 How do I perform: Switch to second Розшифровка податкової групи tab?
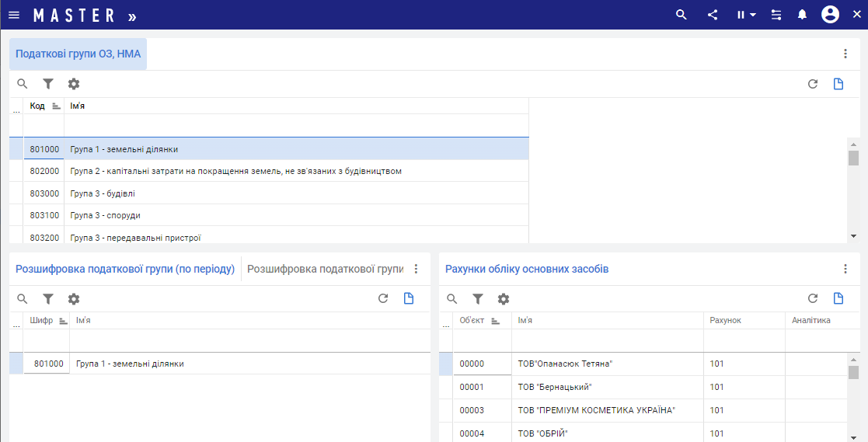pyautogui.click(x=326, y=269)
